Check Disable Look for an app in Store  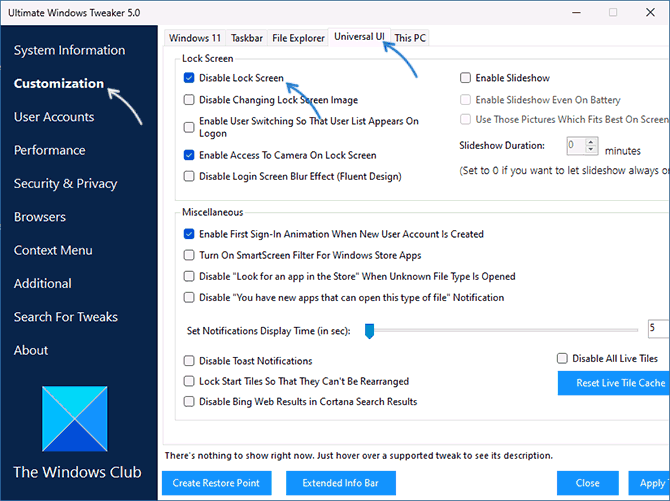click(x=189, y=276)
